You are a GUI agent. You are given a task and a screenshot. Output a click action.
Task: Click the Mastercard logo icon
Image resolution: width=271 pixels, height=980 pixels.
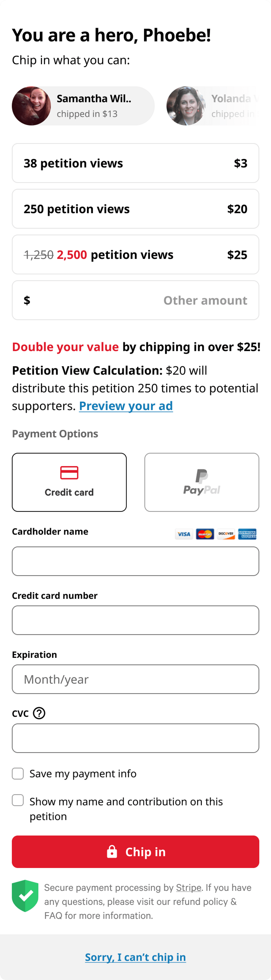205,534
